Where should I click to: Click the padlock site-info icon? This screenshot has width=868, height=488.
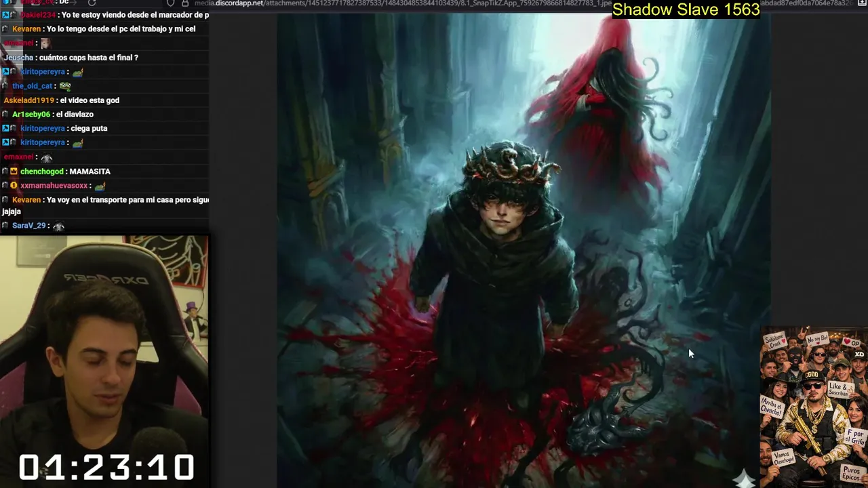[x=185, y=3]
